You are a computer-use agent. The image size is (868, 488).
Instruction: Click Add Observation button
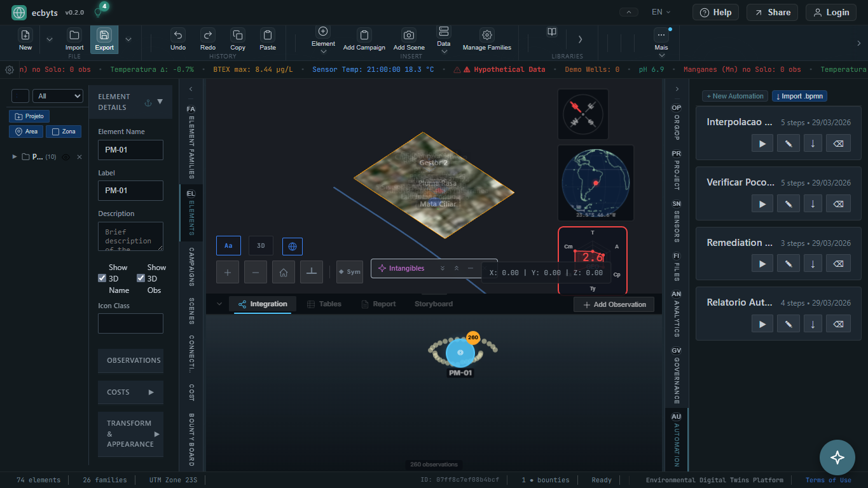614,304
